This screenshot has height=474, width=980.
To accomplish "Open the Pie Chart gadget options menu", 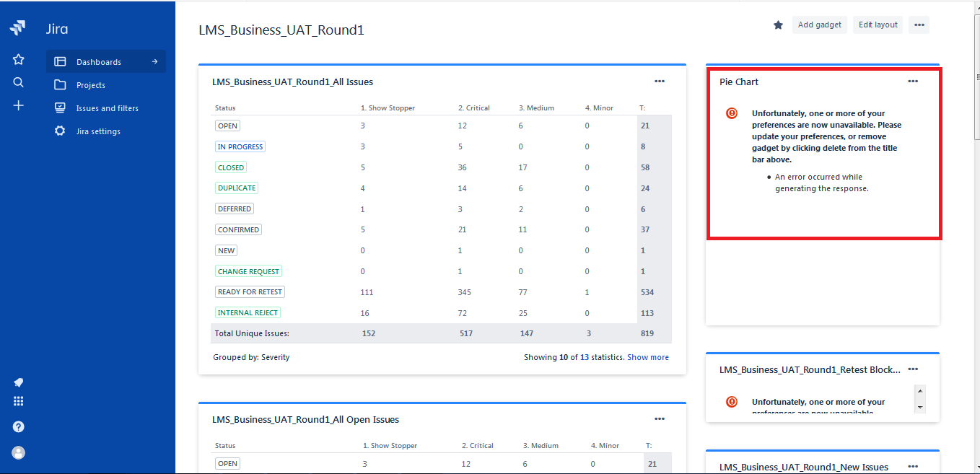I will 913,82.
